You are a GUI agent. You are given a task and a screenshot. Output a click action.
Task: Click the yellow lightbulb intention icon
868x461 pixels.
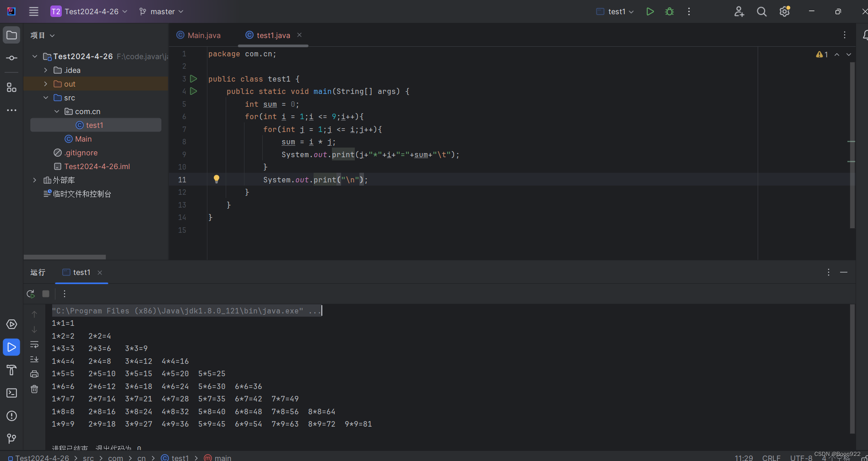pos(217,179)
